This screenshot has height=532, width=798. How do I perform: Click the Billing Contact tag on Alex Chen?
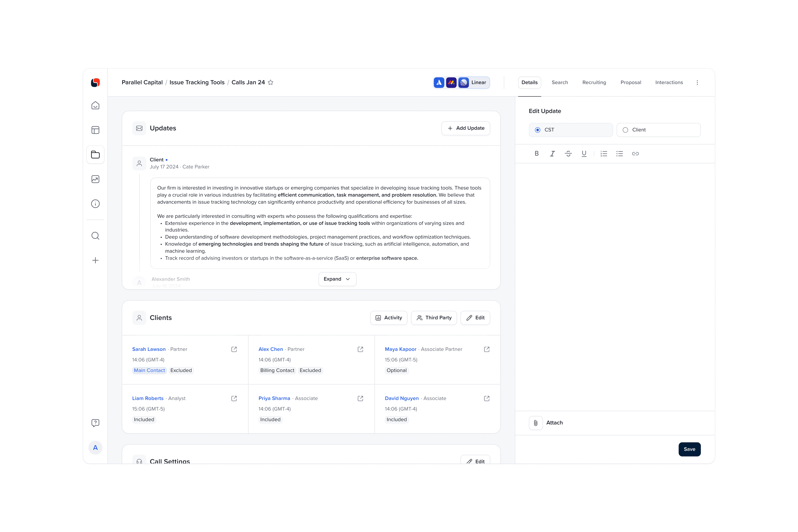[x=277, y=371]
